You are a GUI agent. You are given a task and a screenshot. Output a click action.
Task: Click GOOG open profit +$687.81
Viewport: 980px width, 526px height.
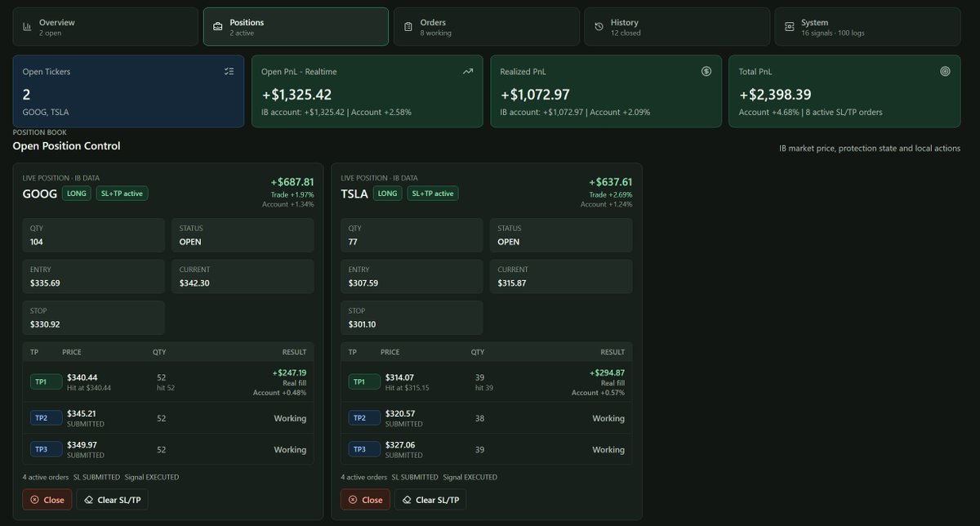(x=292, y=182)
